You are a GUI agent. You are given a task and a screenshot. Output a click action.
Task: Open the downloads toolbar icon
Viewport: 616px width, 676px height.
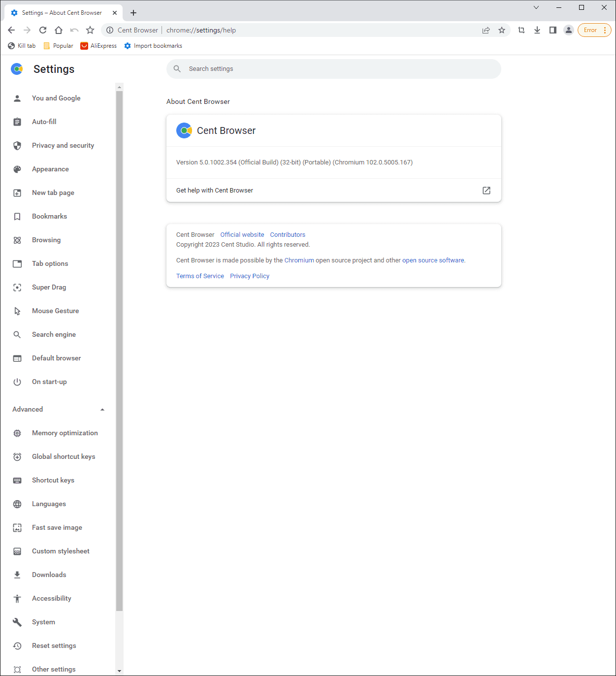click(x=537, y=30)
